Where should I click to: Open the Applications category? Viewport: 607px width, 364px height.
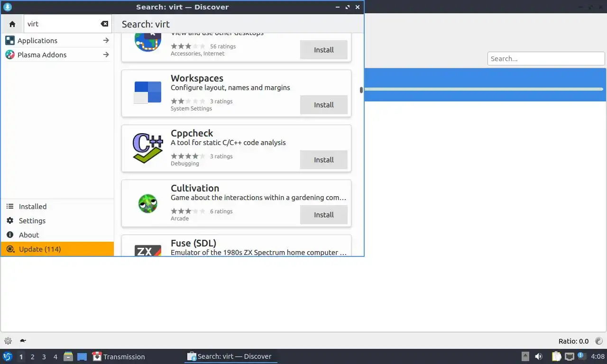tap(57, 41)
